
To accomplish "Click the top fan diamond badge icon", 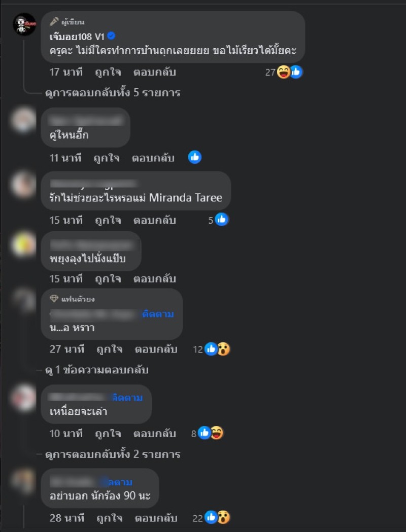I will point(54,299).
